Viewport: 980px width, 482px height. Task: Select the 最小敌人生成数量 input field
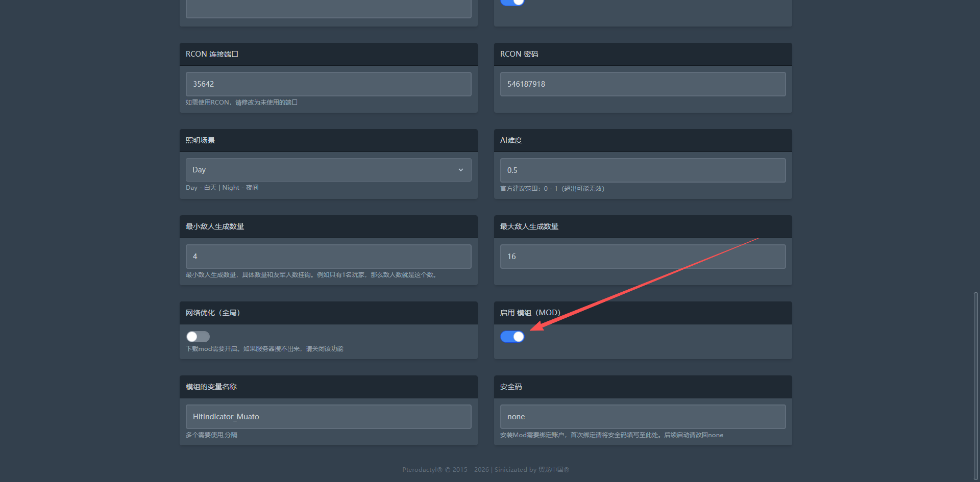[328, 257]
